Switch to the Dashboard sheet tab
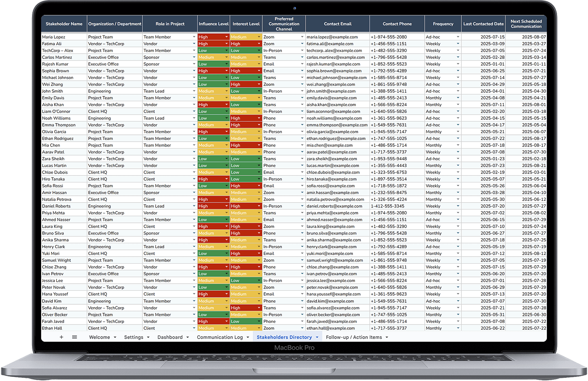Screen dimensions: 588x381 click(x=170, y=337)
